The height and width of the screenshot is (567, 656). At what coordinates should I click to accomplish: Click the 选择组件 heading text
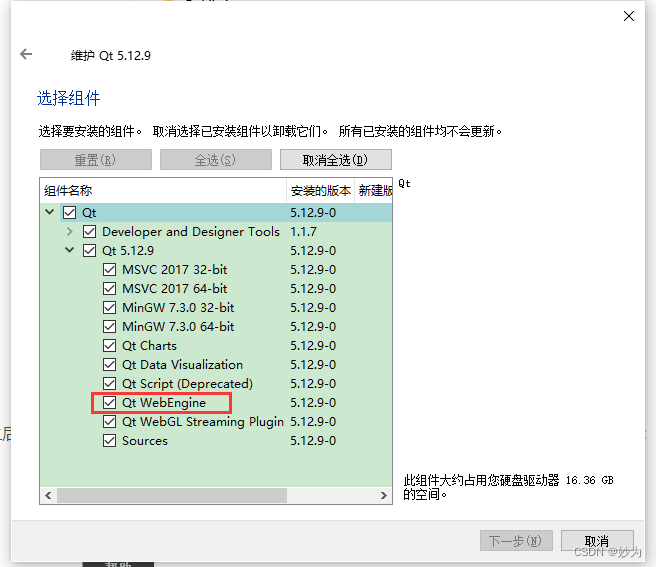click(69, 98)
